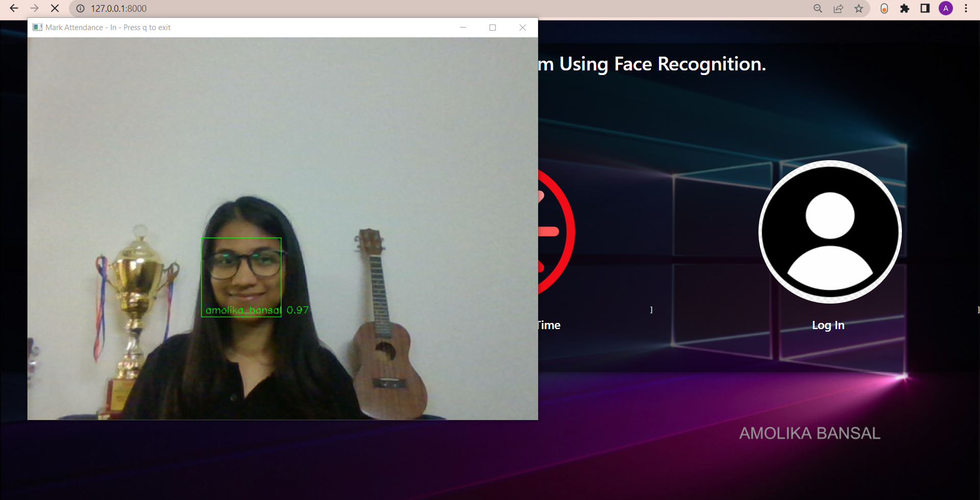Open the Chrome three-dot menu

pos(966,9)
